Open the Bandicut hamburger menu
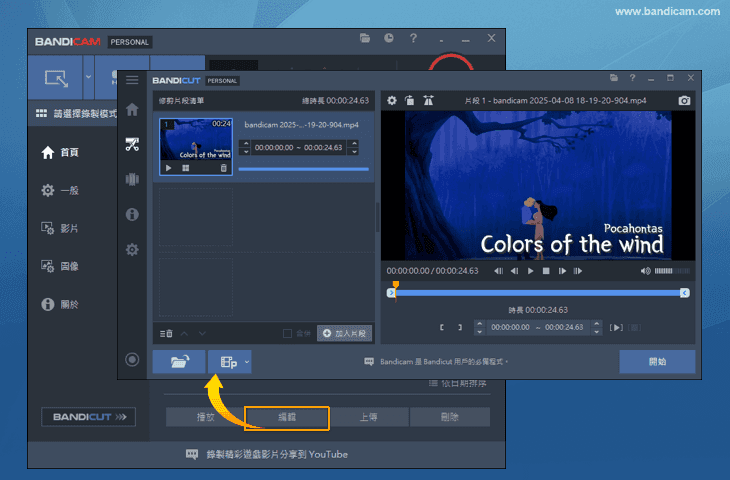The width and height of the screenshot is (730, 480). (x=132, y=80)
